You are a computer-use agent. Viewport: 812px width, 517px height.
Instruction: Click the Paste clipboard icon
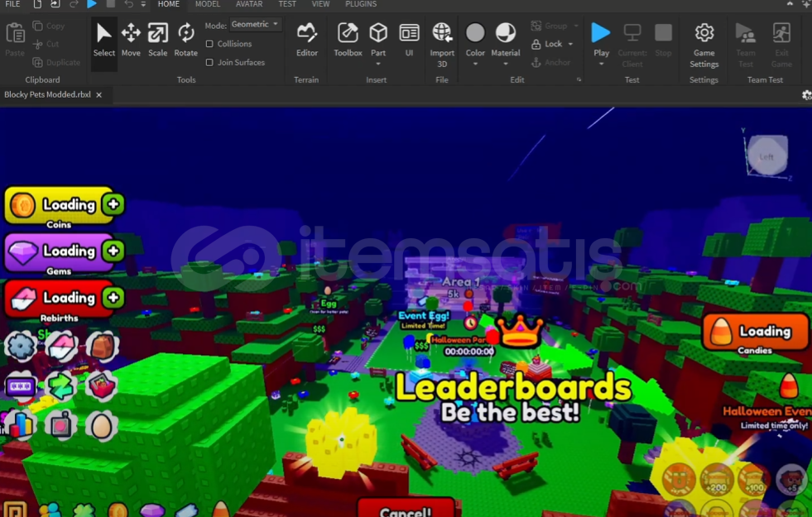coord(15,33)
